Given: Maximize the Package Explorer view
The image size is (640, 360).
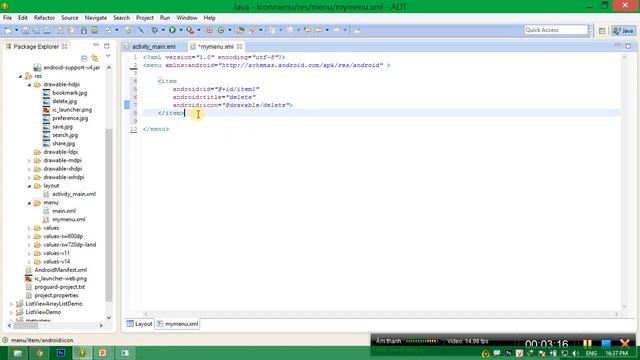Looking at the screenshot, I should tap(107, 46).
